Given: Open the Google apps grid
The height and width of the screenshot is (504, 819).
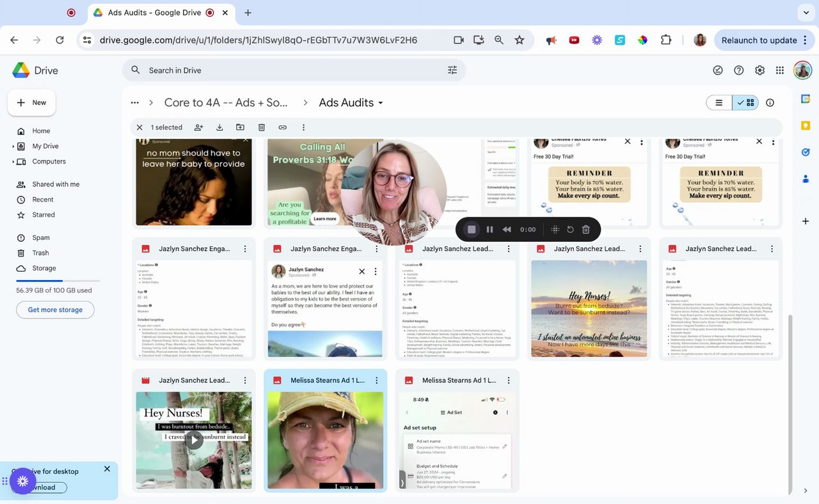Looking at the screenshot, I should [x=779, y=70].
